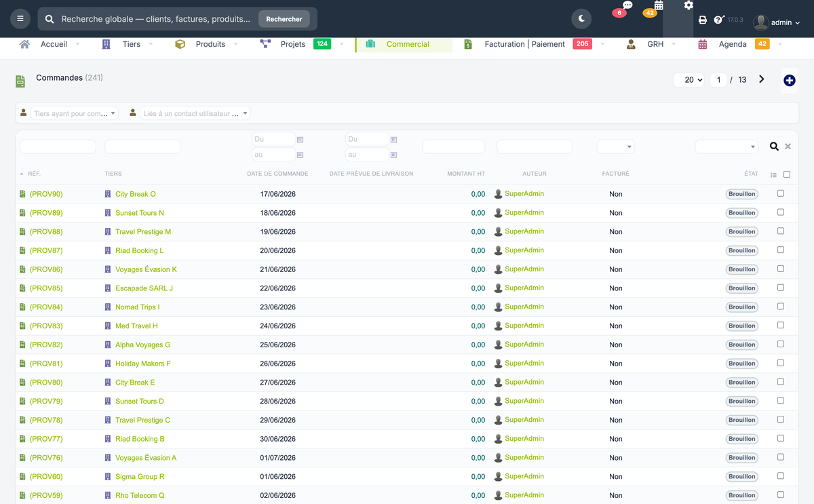Image resolution: width=814 pixels, height=504 pixels.
Task: Click user avatar icon in PROV84 row
Action: click(x=499, y=307)
